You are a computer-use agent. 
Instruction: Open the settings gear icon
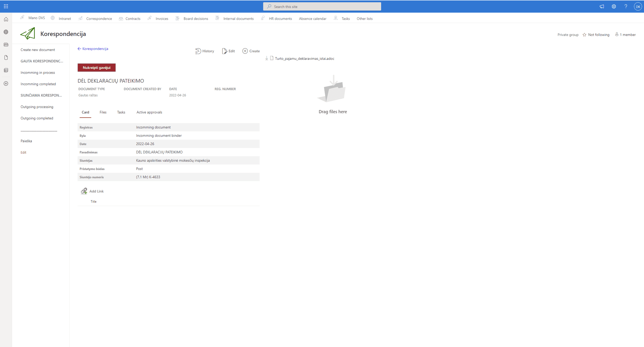(x=614, y=7)
